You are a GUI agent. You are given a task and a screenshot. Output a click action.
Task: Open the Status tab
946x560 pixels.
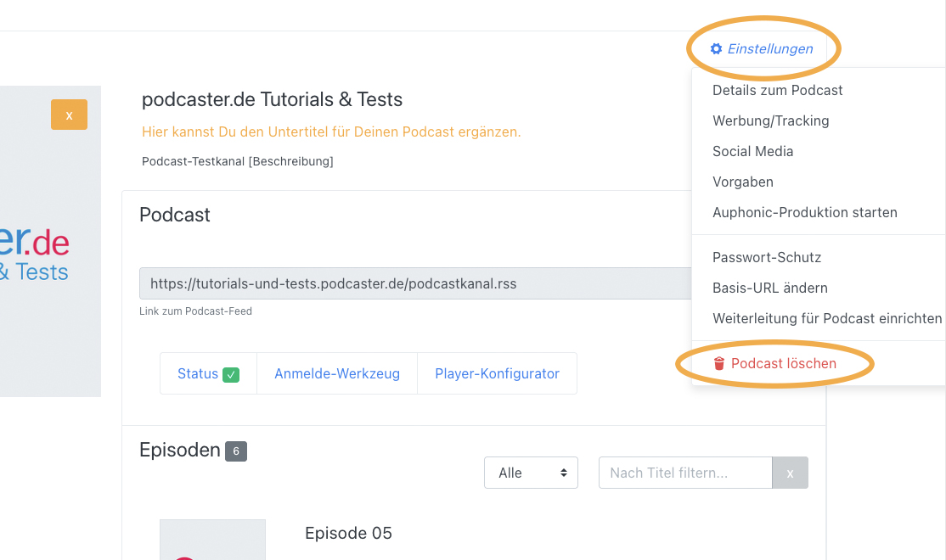pyautogui.click(x=208, y=373)
